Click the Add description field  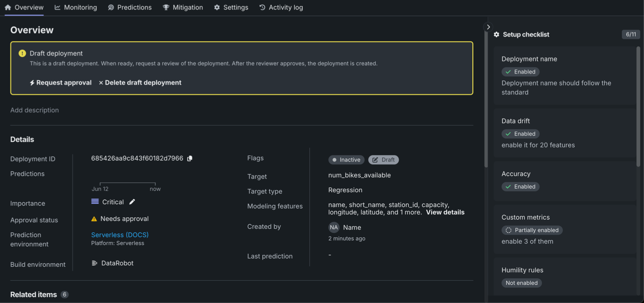pos(35,110)
